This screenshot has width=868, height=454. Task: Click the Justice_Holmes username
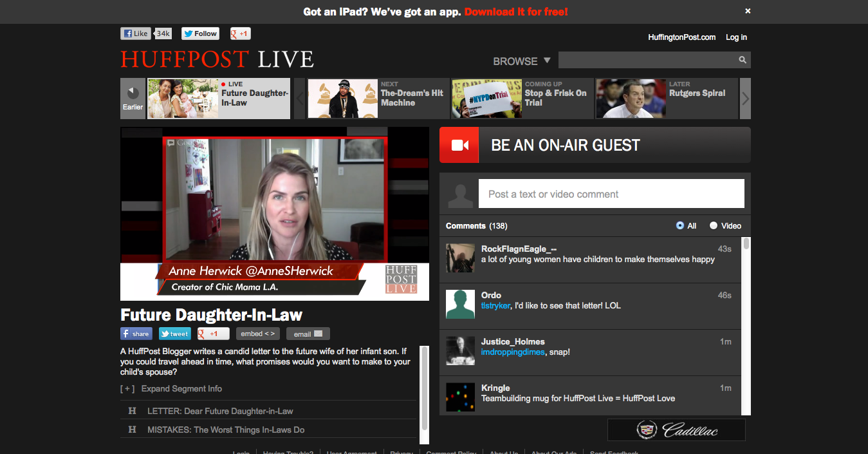[513, 341]
